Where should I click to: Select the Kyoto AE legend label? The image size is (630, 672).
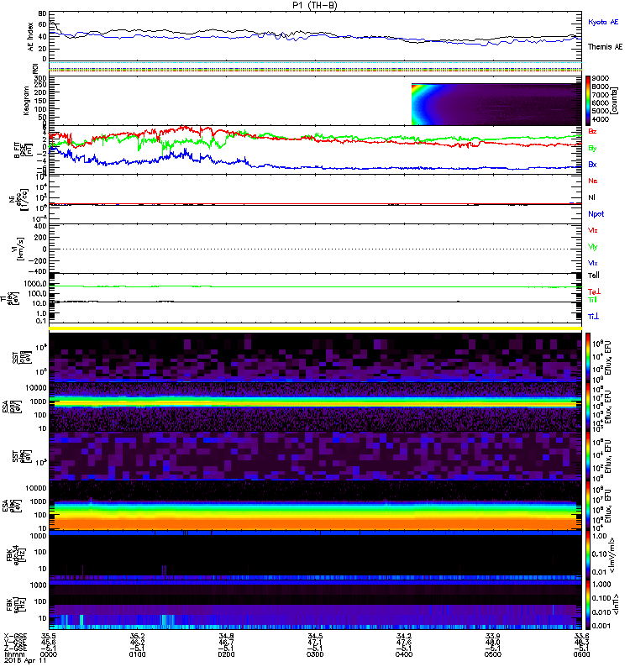click(603, 22)
